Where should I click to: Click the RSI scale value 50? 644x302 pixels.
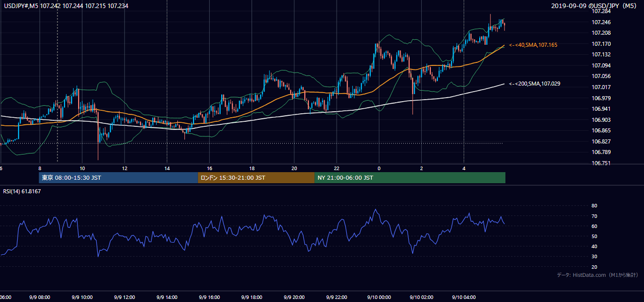tap(594, 237)
